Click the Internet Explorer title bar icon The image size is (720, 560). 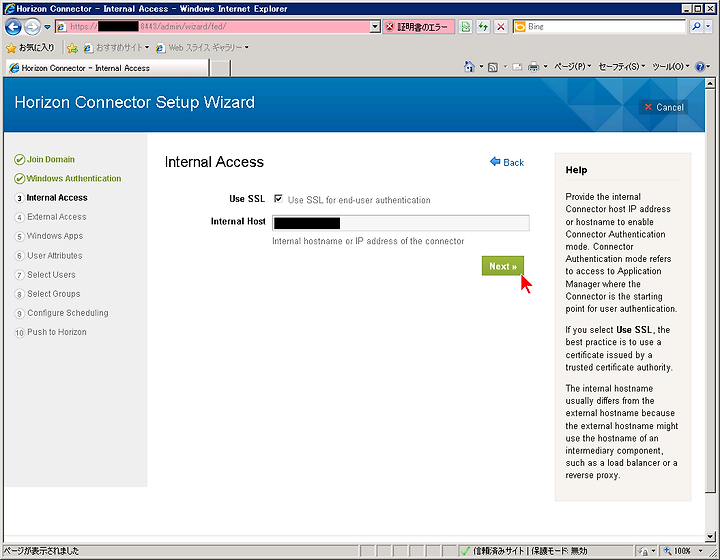pyautogui.click(x=9, y=8)
